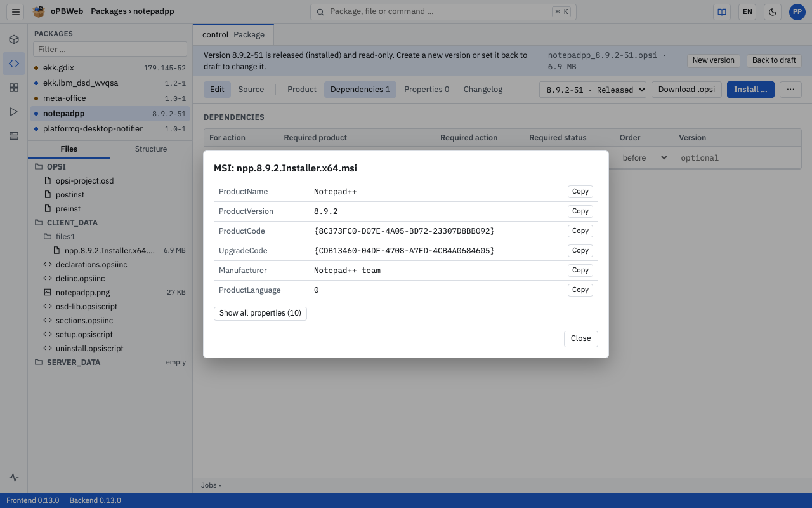Open the notepadpp.png image file
The width and height of the screenshot is (812, 508).
[x=110, y=292]
